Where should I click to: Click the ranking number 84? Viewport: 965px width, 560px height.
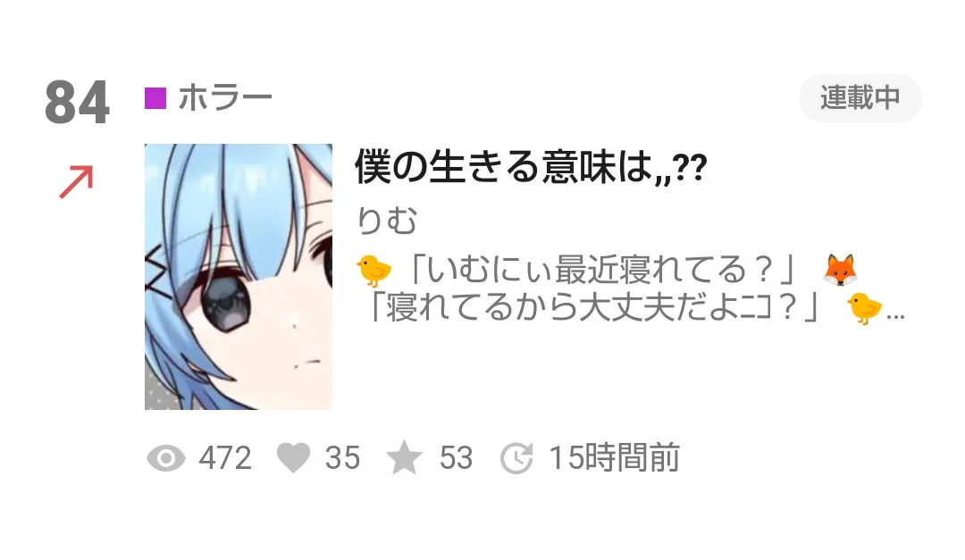coord(78,102)
